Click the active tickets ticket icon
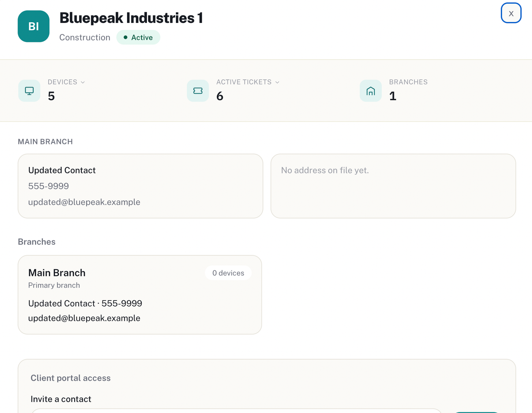 tap(198, 91)
